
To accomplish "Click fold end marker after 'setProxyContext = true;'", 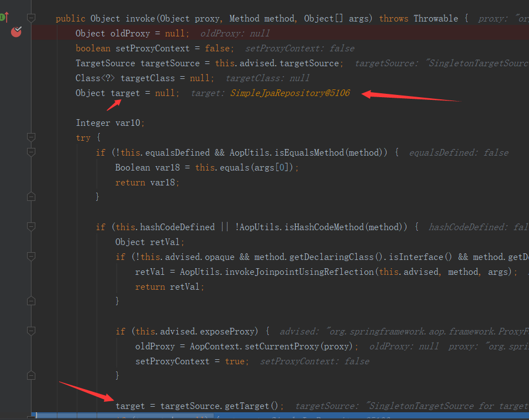I will coord(31,375).
